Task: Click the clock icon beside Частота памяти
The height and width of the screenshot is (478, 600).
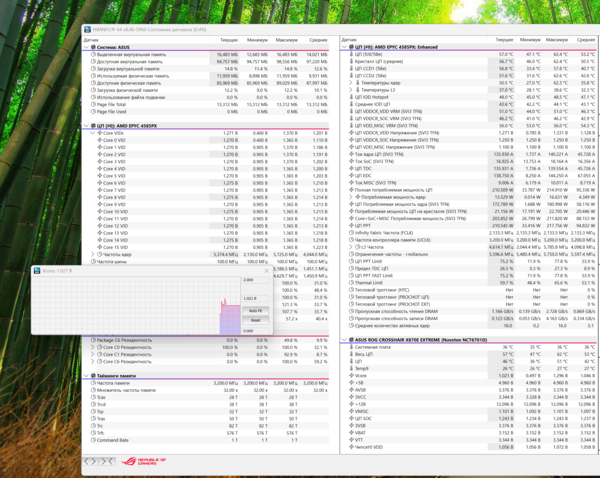Action: coord(93,383)
